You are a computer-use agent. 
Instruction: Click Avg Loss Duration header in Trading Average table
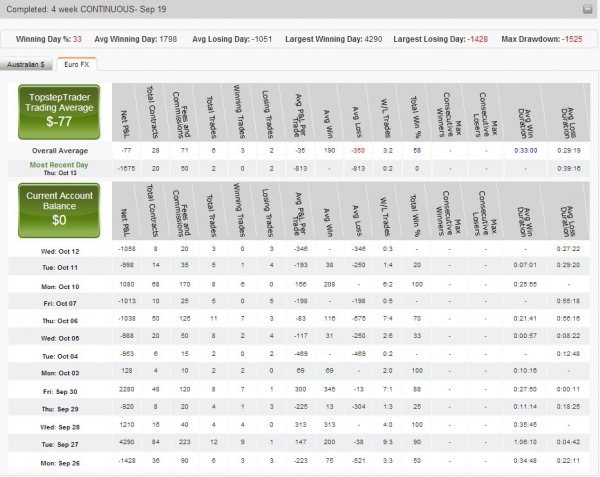click(568, 122)
